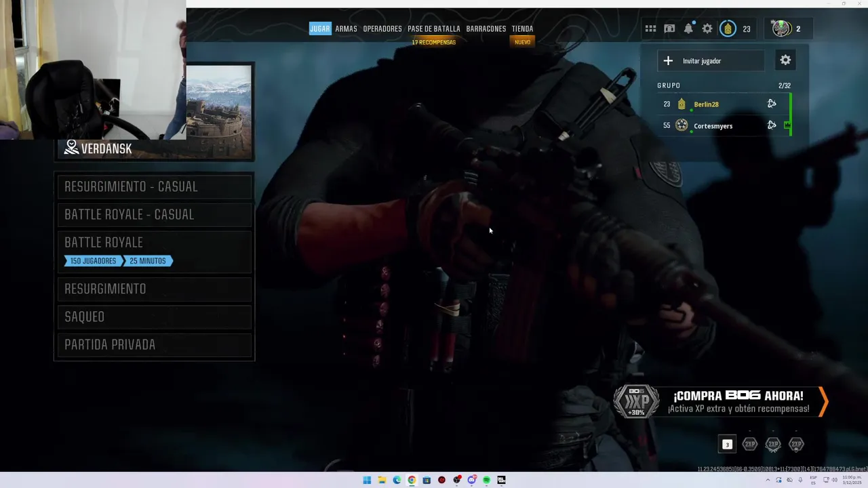Viewport: 868px width, 488px height.
Task: Open Partida Privada
Action: 155,344
